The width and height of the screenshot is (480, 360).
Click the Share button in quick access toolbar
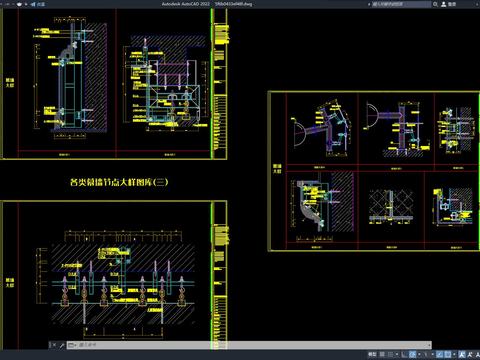tap(38, 4)
